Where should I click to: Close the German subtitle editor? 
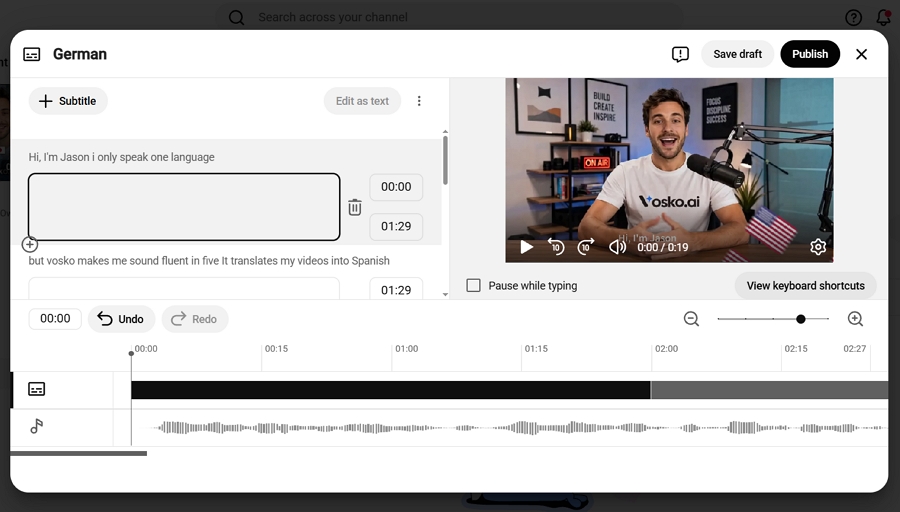[861, 54]
